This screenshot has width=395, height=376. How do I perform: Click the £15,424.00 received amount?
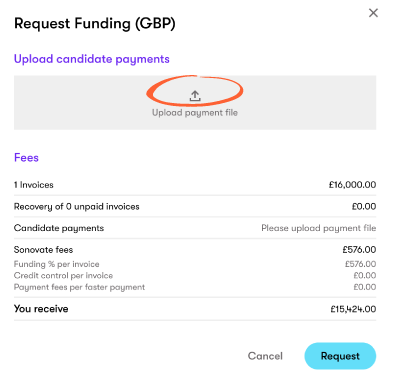coord(353,309)
